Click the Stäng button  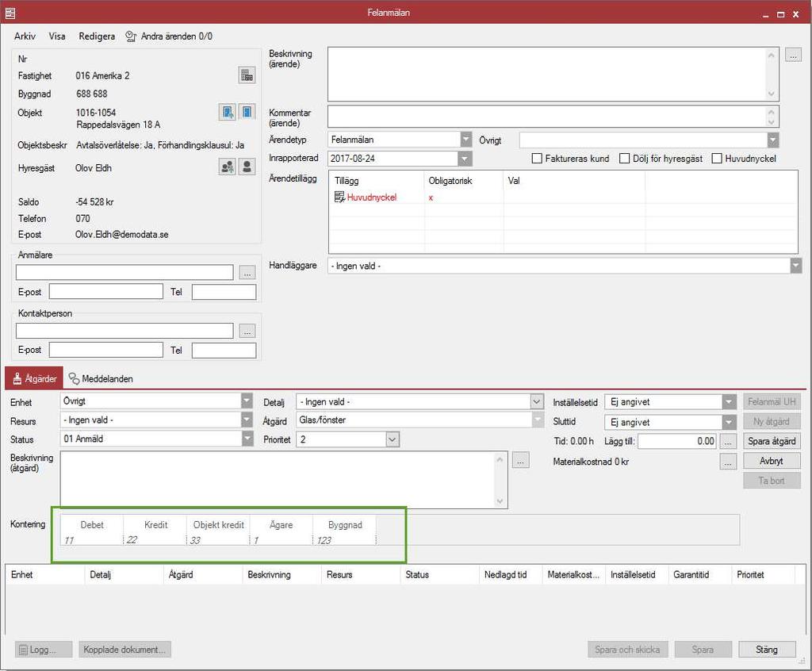click(767, 650)
